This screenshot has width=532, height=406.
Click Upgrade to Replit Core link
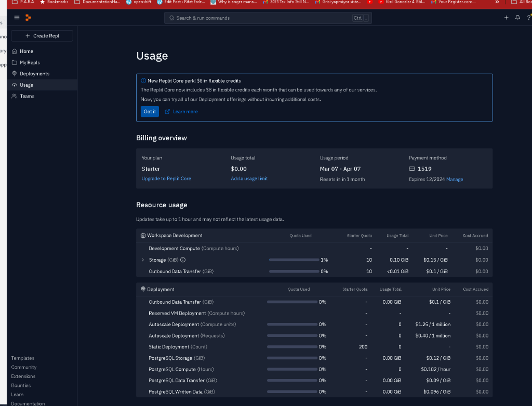pyautogui.click(x=166, y=179)
